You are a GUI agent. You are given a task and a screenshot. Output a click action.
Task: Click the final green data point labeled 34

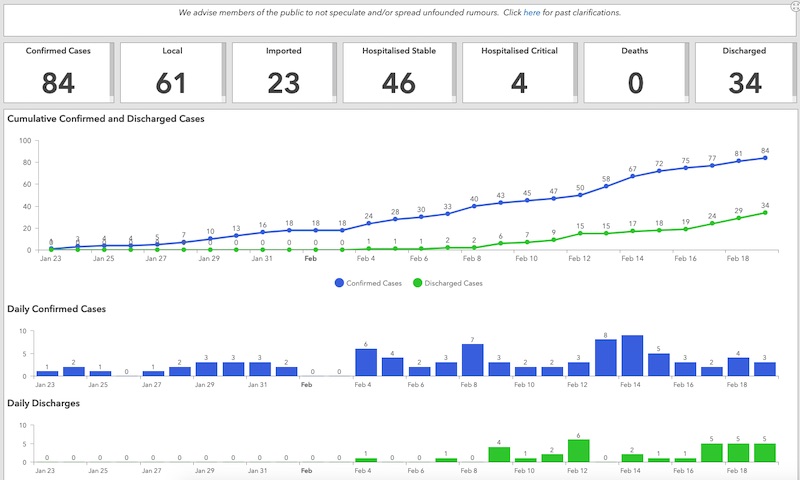pyautogui.click(x=765, y=212)
